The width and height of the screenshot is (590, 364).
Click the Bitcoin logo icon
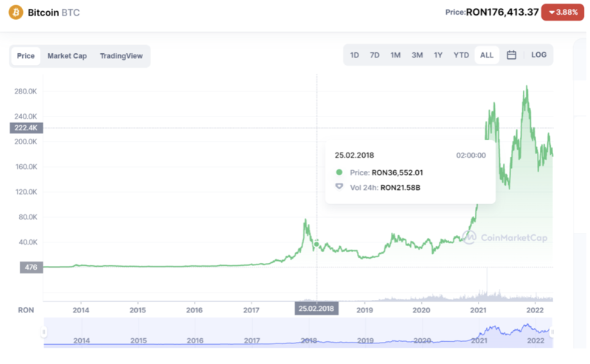coord(15,13)
